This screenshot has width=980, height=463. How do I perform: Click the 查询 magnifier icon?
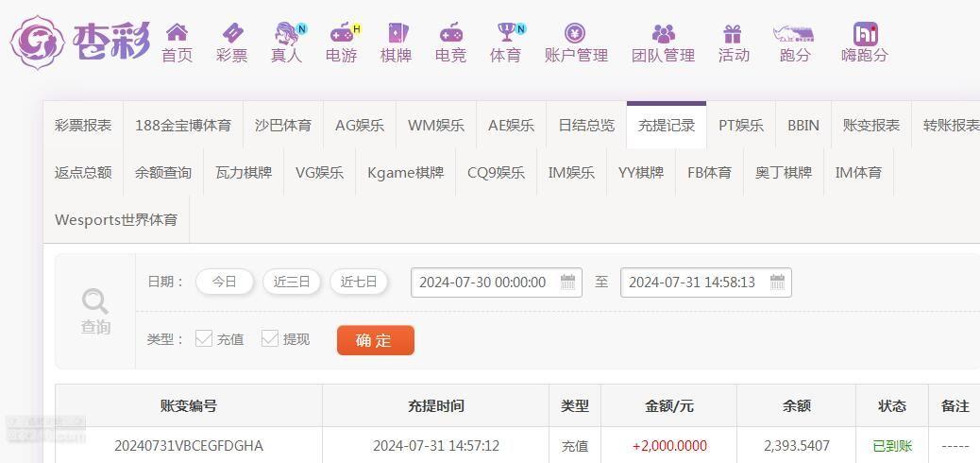95,301
